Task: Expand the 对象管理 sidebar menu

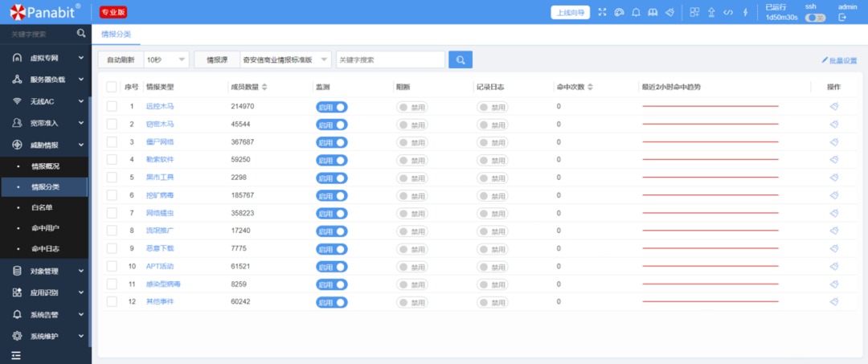Action: [x=45, y=271]
